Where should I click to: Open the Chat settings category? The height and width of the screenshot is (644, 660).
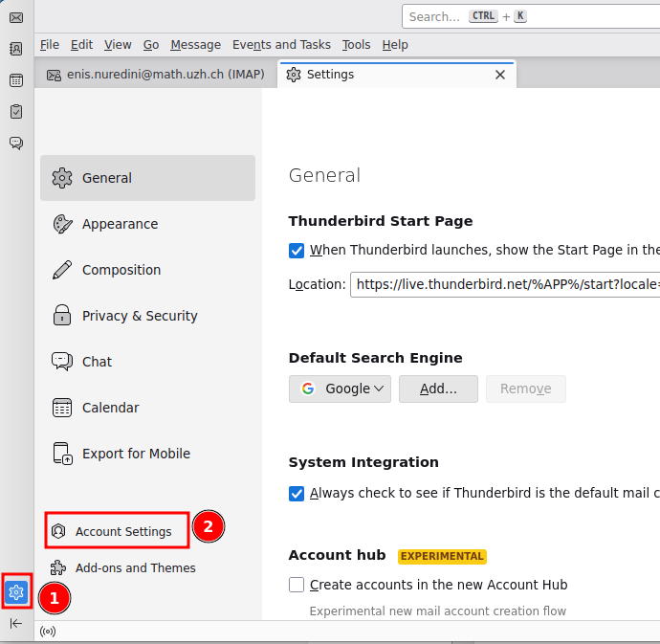pyautogui.click(x=147, y=362)
